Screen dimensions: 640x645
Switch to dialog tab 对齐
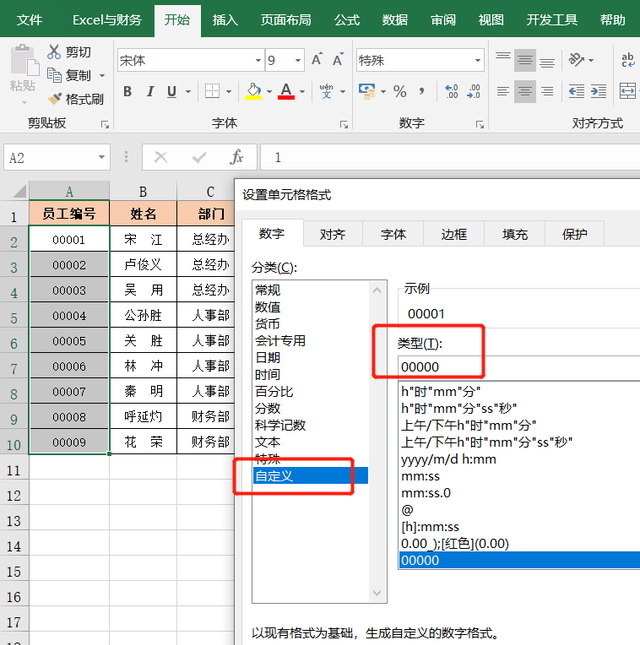point(332,234)
